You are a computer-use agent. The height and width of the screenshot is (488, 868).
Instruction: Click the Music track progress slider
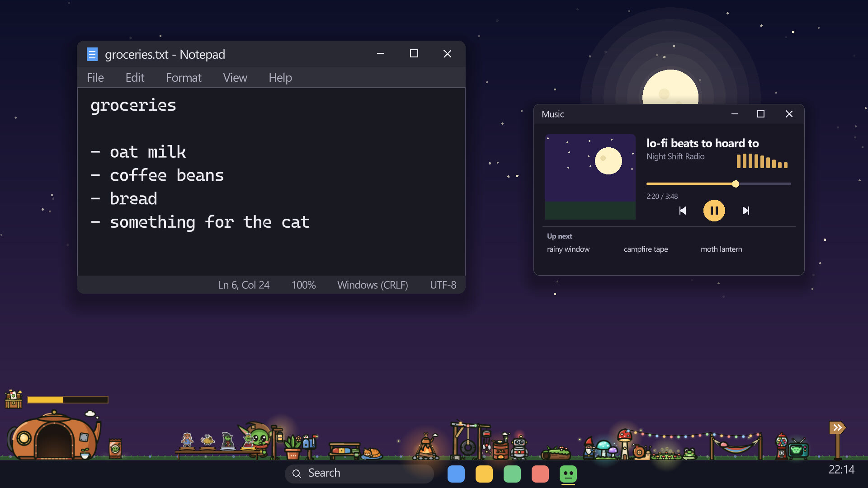click(719, 184)
